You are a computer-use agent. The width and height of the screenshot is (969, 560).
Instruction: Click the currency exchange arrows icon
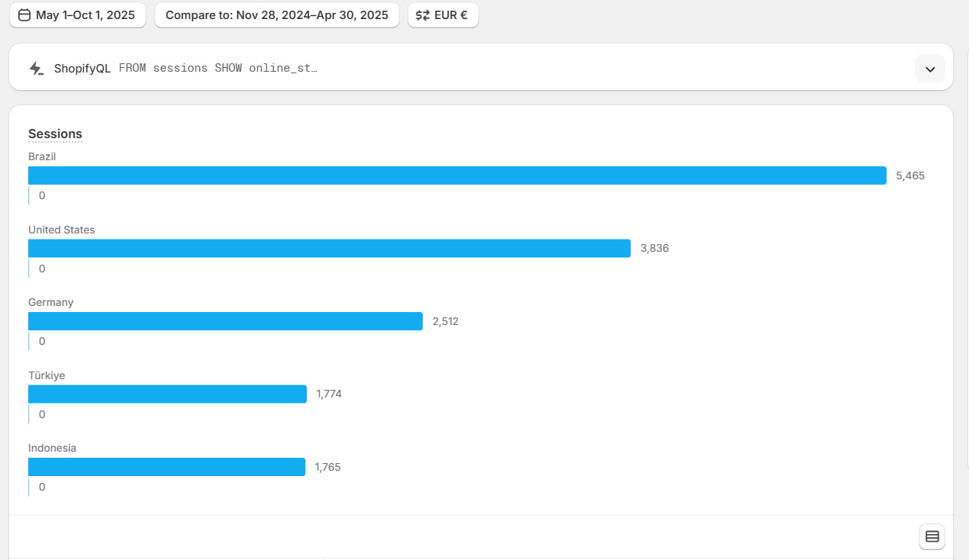(x=423, y=14)
